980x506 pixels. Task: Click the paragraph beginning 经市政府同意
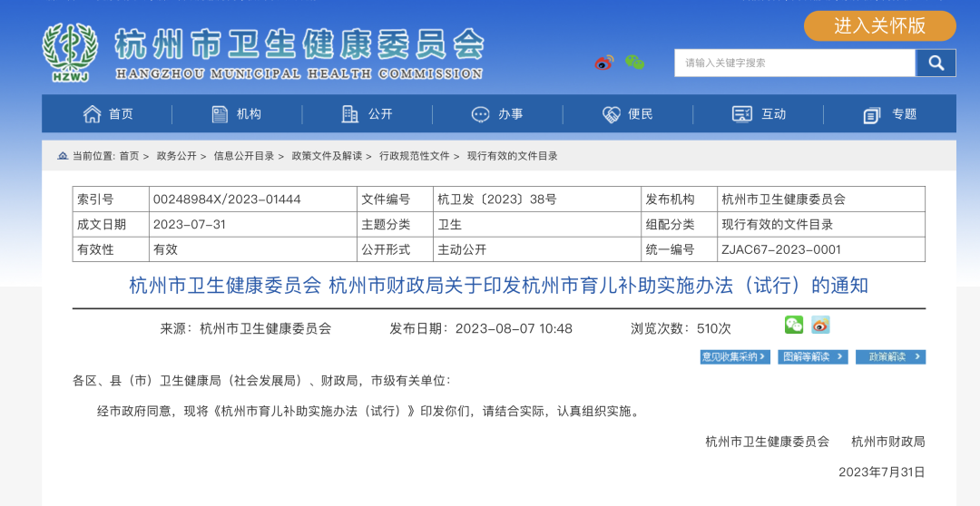(x=368, y=411)
